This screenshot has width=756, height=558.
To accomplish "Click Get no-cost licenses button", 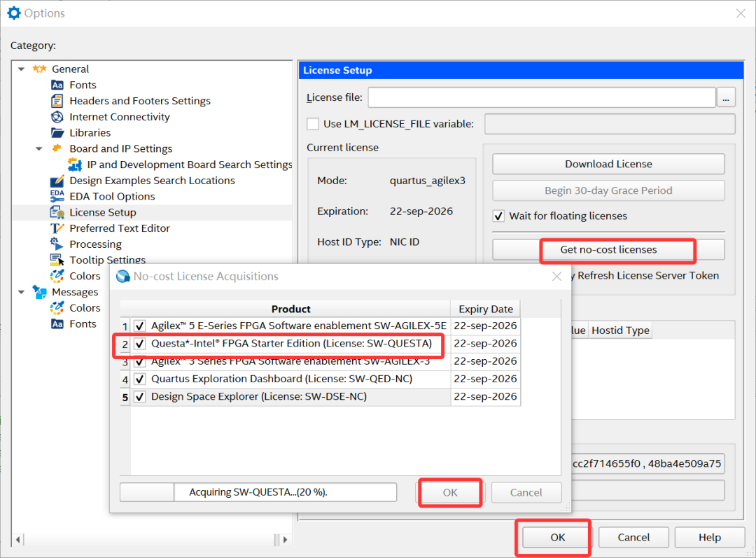I will [x=608, y=250].
